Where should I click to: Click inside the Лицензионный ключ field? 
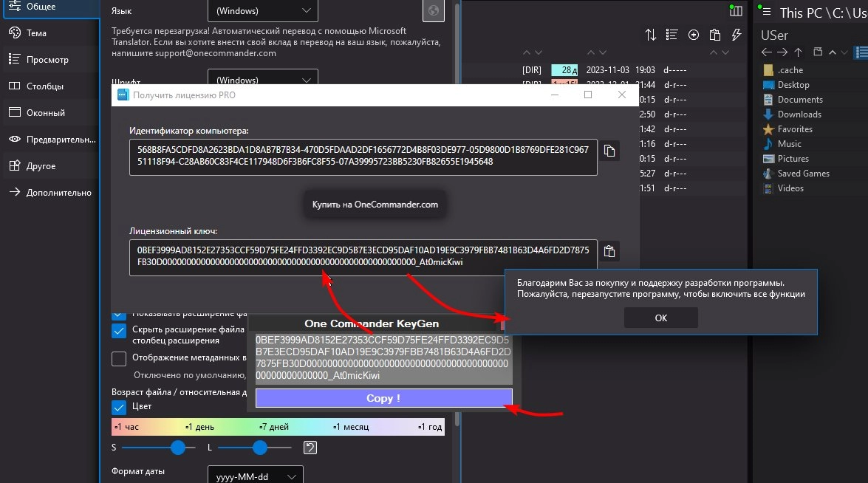[x=363, y=257]
